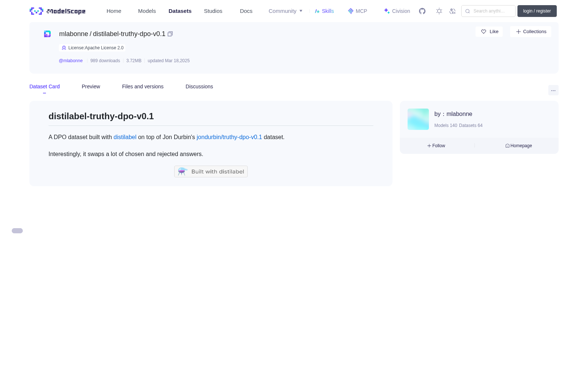
Task: Open the Models nav item
Action: [x=147, y=11]
